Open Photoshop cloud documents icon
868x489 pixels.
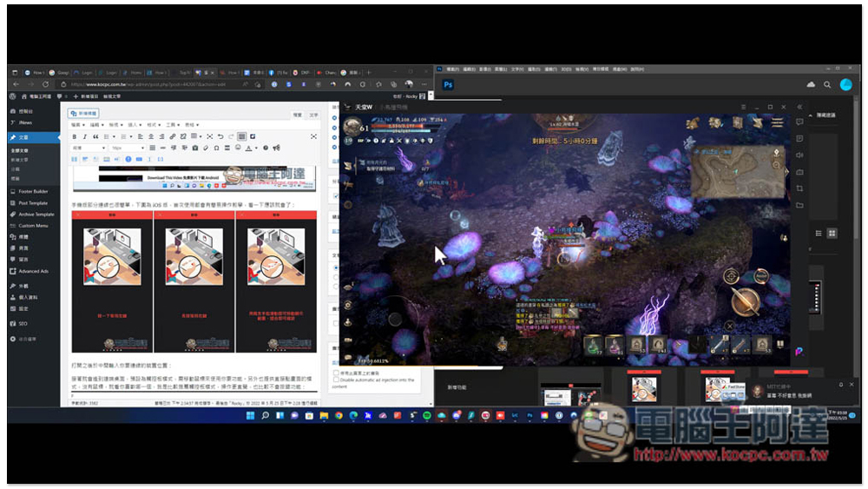click(811, 85)
